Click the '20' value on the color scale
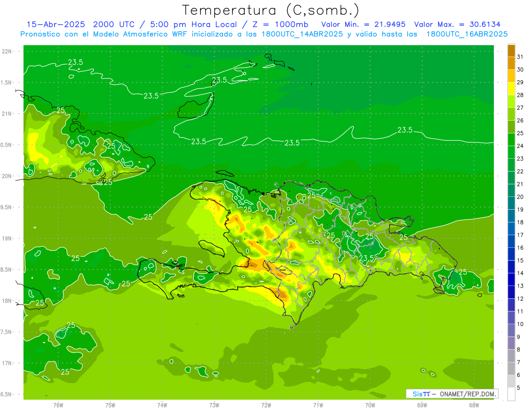This screenshot has width=532, height=411. coord(520,197)
